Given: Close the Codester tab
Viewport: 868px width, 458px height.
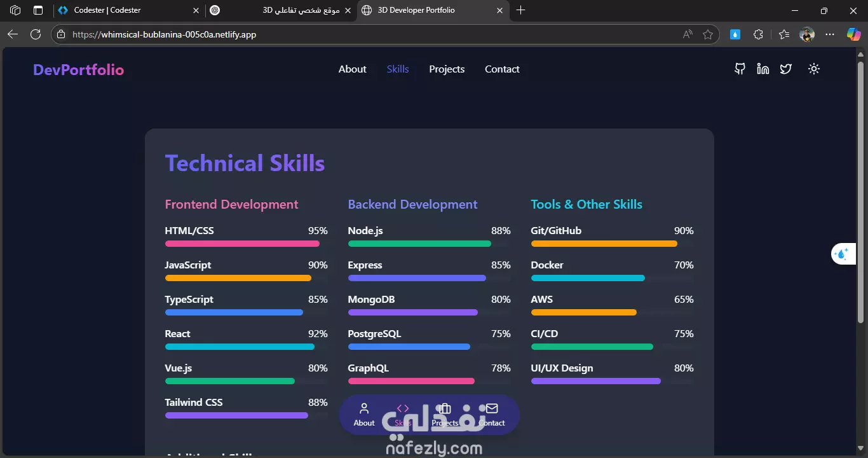Looking at the screenshot, I should [x=196, y=10].
